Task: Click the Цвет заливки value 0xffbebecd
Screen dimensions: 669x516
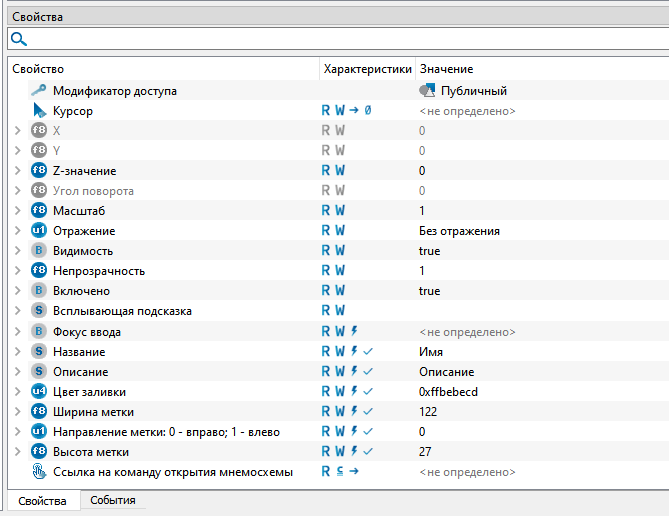Action: [448, 392]
